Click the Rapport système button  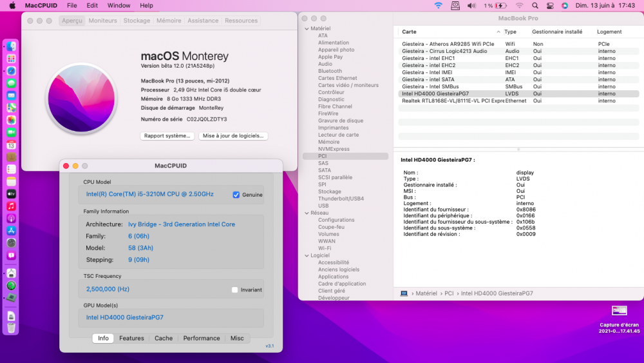tap(167, 135)
